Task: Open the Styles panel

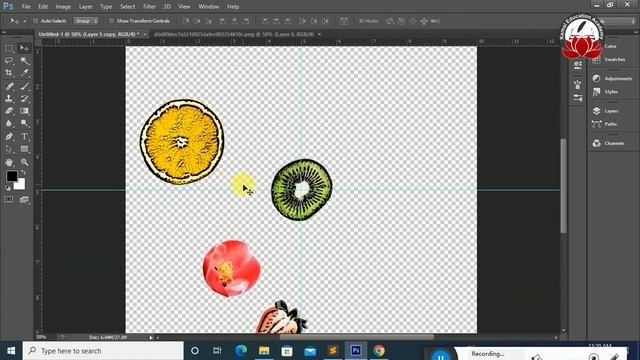Action: (x=610, y=92)
